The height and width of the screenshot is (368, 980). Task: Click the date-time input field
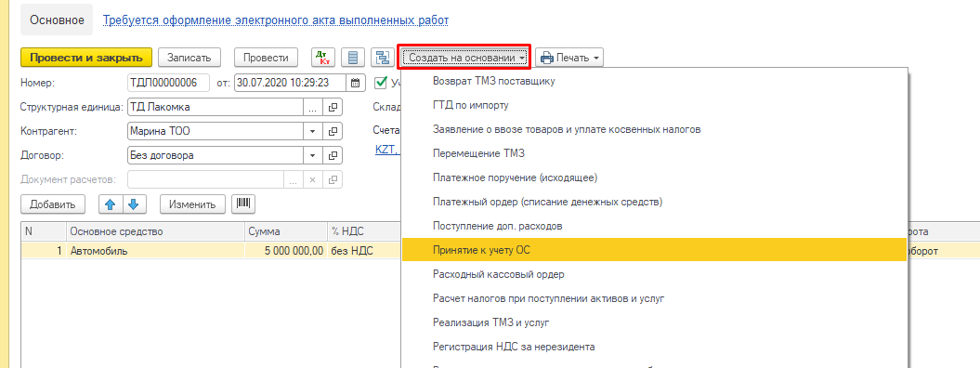pos(291,83)
